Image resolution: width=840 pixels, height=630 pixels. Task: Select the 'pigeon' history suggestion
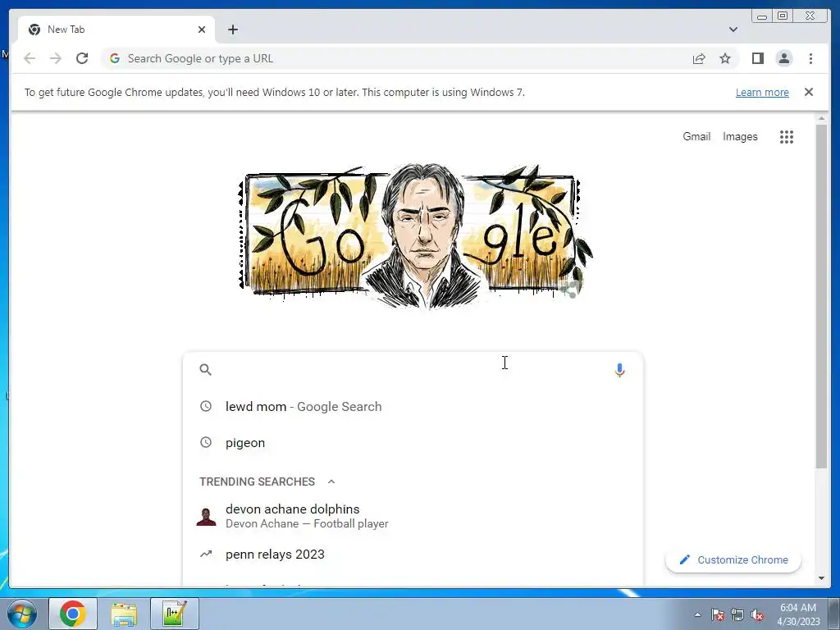point(413,442)
